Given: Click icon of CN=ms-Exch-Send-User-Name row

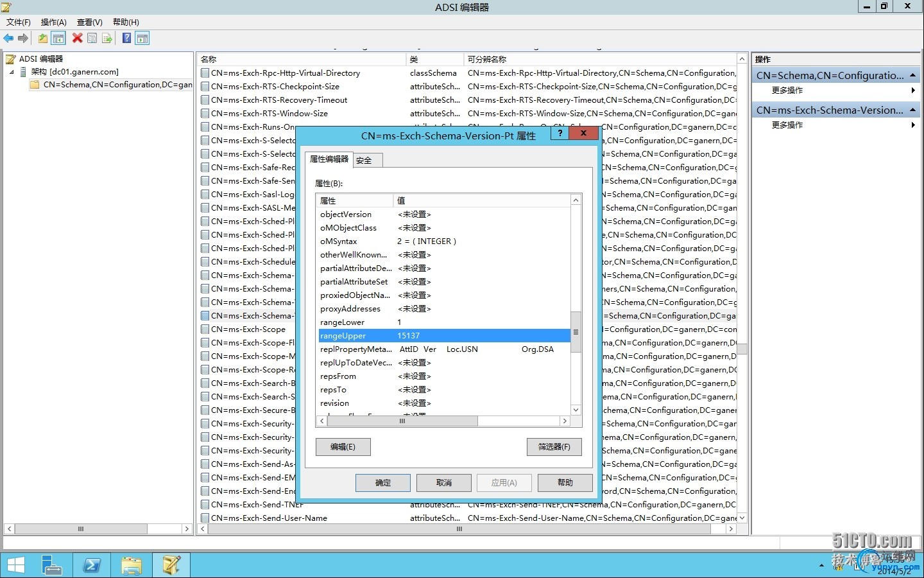Looking at the screenshot, I should coord(205,518).
